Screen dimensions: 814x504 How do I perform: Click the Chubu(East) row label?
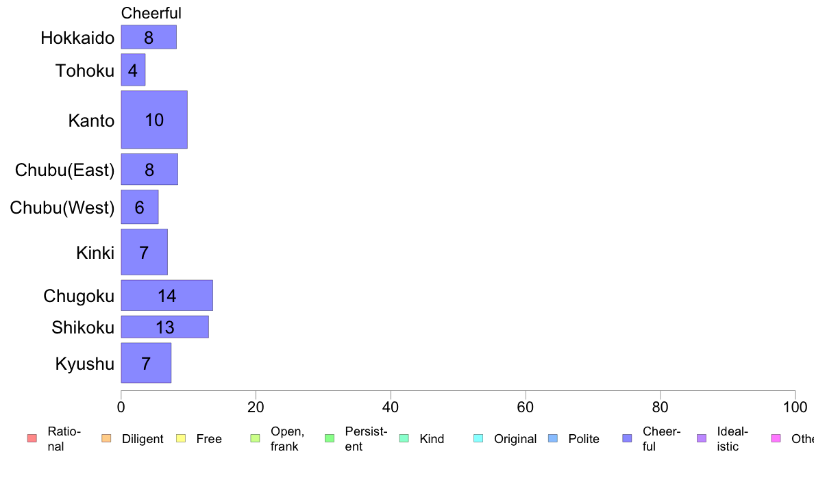pyautogui.click(x=64, y=170)
